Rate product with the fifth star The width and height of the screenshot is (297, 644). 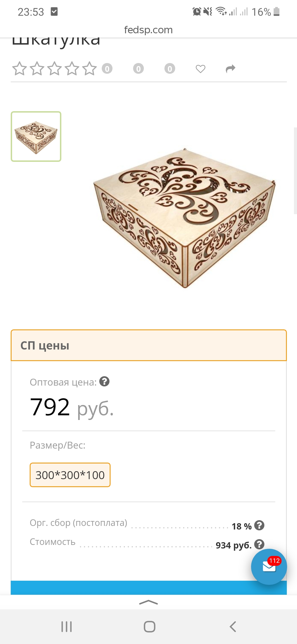pos(89,69)
